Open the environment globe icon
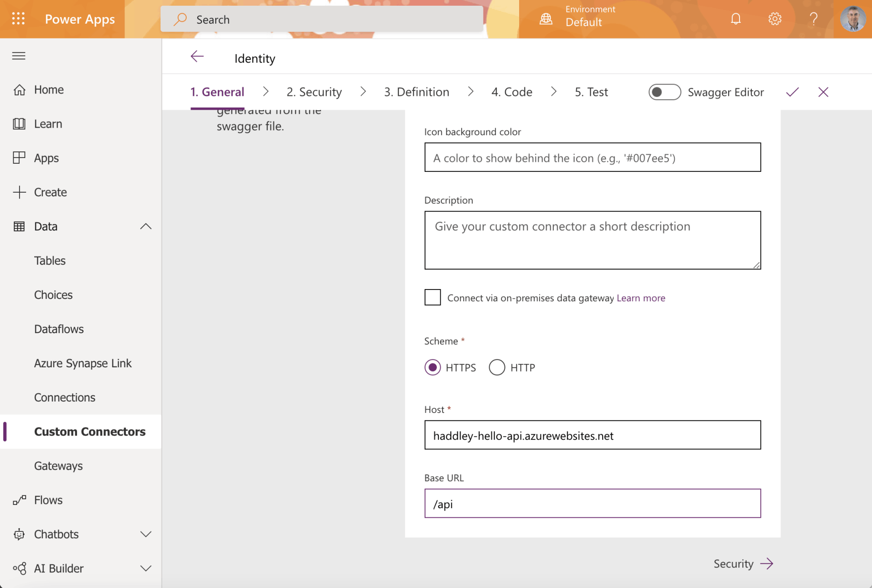The height and width of the screenshot is (588, 872). click(546, 19)
